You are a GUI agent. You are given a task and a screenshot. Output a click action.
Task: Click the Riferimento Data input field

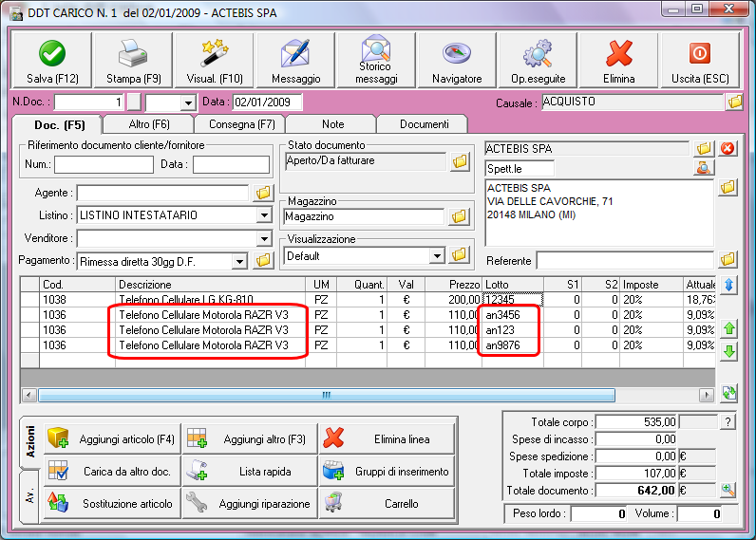coord(232,164)
